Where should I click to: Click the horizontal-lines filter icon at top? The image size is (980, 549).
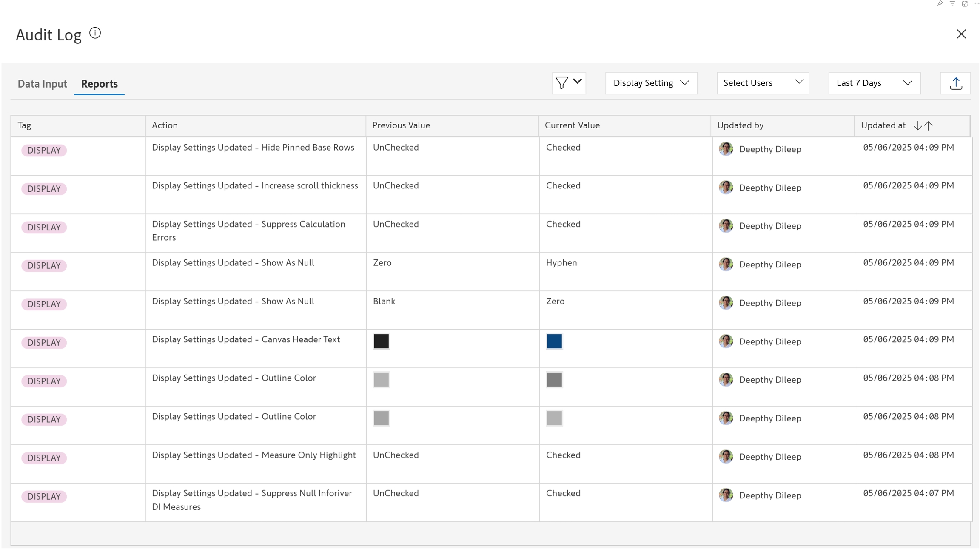point(952,3)
